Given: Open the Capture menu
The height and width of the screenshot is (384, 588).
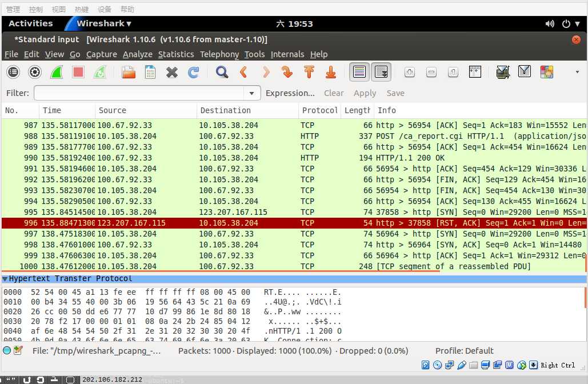Looking at the screenshot, I should [102, 54].
